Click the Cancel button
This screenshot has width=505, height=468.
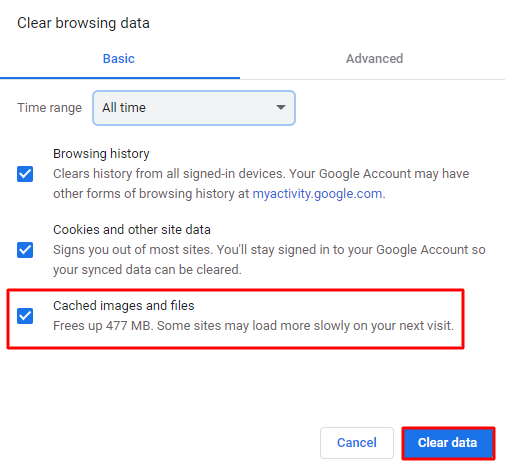coord(357,443)
